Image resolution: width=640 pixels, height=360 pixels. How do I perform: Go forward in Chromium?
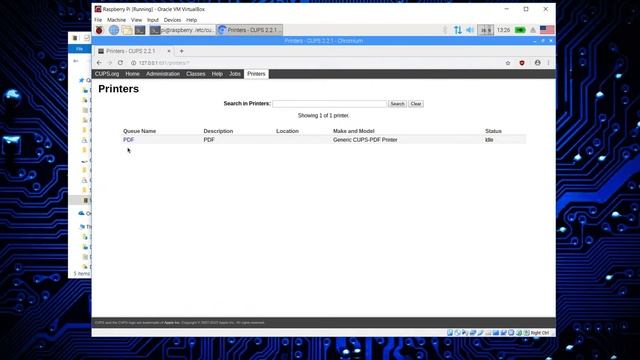pyautogui.click(x=110, y=63)
